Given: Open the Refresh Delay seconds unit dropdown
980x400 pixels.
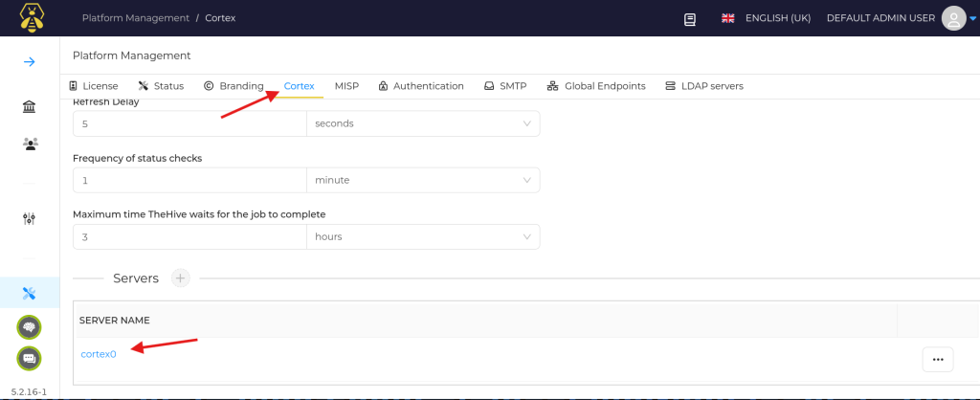Looking at the screenshot, I should pos(422,123).
